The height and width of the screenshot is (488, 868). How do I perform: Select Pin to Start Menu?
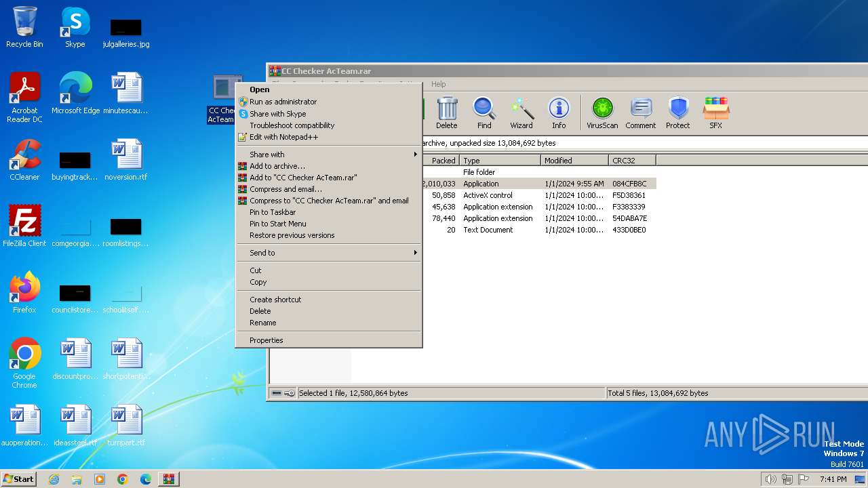pyautogui.click(x=329, y=224)
